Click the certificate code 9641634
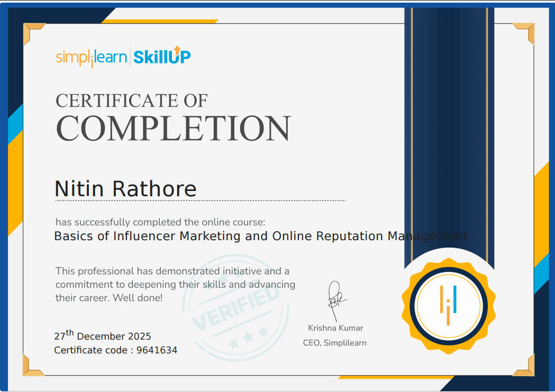Image resolution: width=555 pixels, height=392 pixels. tap(157, 350)
